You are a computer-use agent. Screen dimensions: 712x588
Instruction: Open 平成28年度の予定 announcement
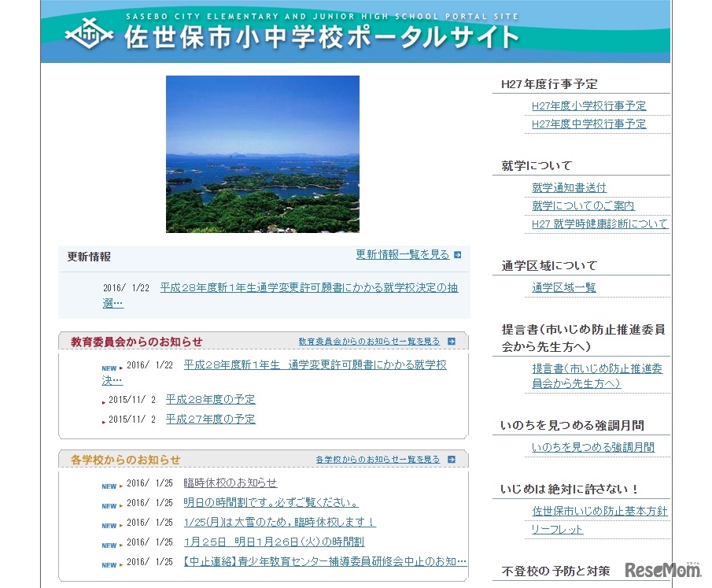click(x=210, y=400)
